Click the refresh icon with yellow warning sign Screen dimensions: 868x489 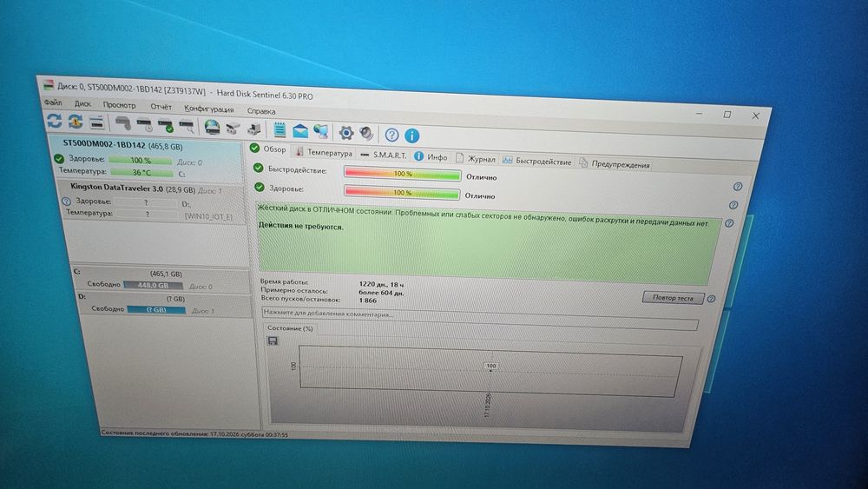tap(76, 122)
